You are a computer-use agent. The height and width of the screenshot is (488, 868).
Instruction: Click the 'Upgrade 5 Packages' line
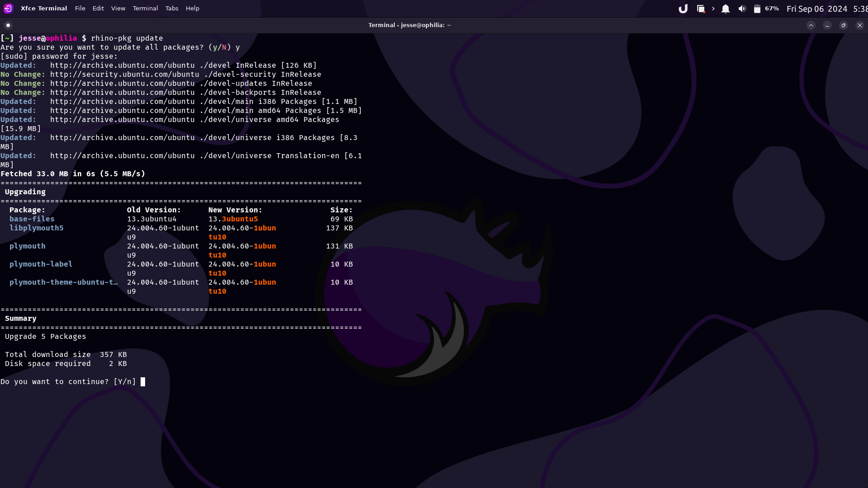point(45,337)
